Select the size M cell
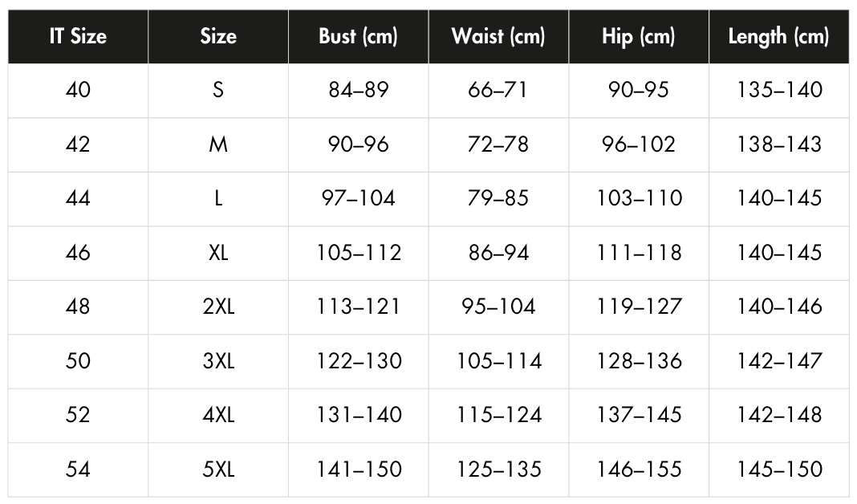Screen dimensions: 857x504 click(x=218, y=144)
